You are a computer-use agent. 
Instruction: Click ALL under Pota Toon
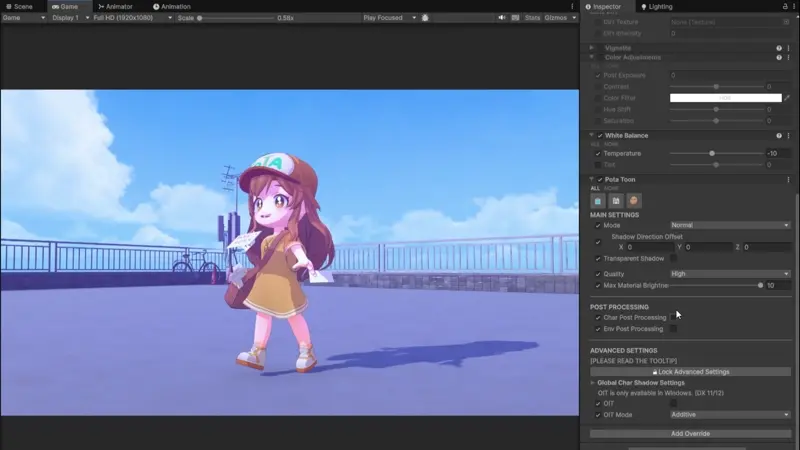coord(595,188)
